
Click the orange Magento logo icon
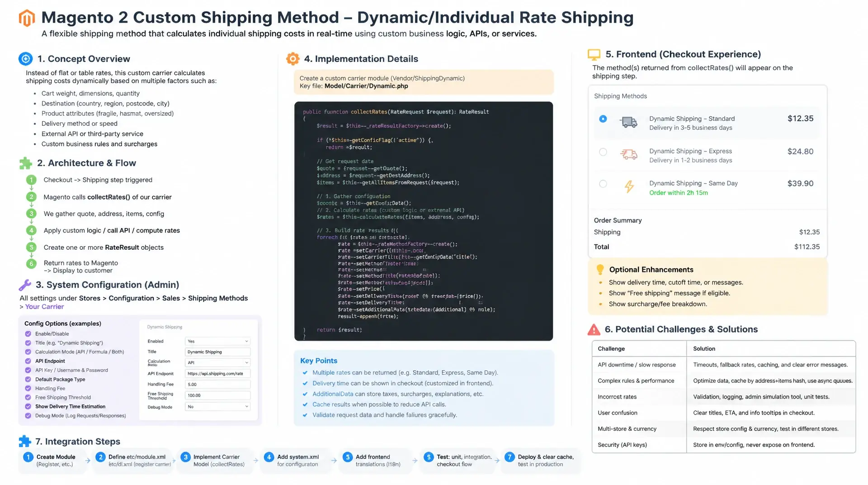point(27,18)
